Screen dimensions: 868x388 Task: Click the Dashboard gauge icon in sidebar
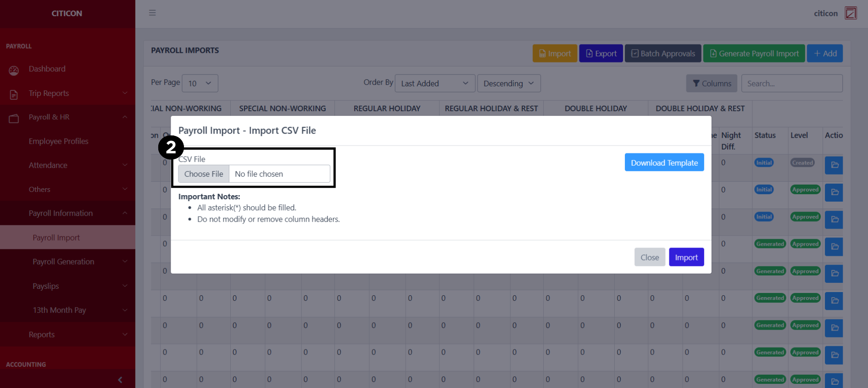click(14, 70)
